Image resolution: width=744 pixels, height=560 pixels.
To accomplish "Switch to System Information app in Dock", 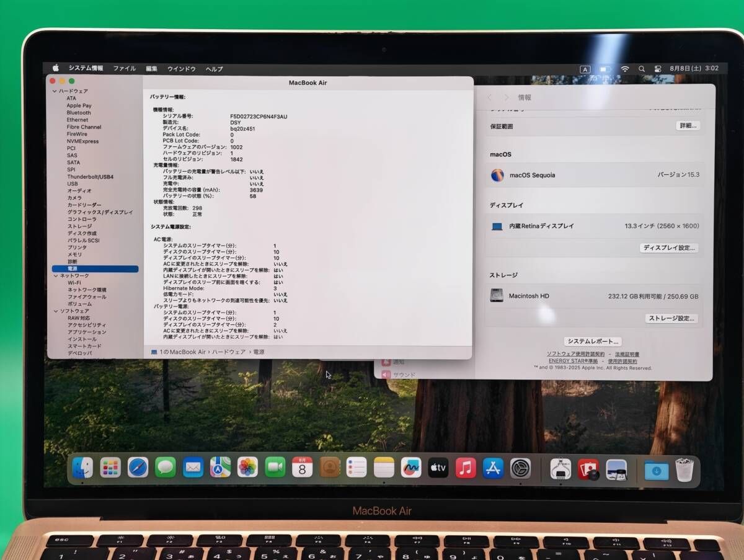I will point(560,468).
